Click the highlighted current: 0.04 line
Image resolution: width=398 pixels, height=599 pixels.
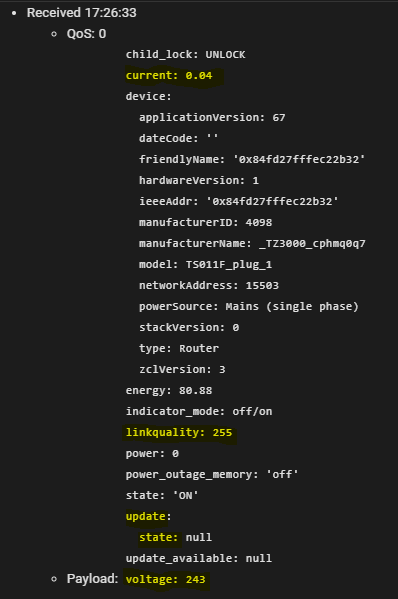pos(169,76)
